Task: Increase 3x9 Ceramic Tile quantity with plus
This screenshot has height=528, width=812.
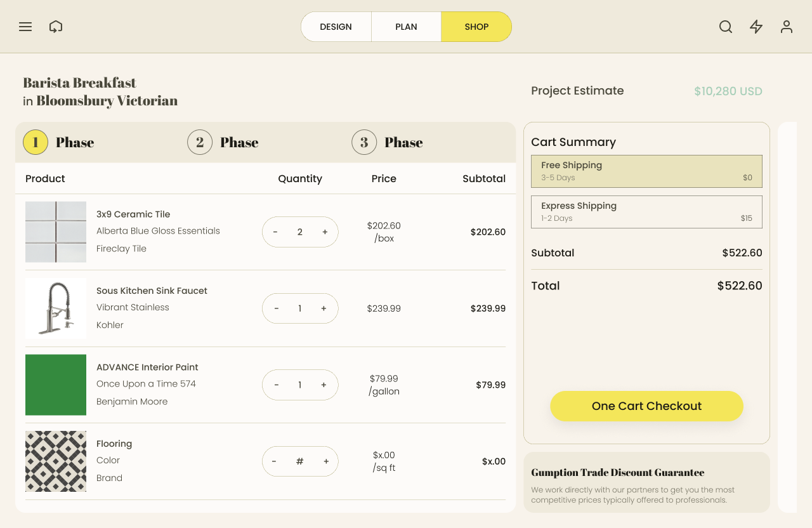Action: pos(325,232)
